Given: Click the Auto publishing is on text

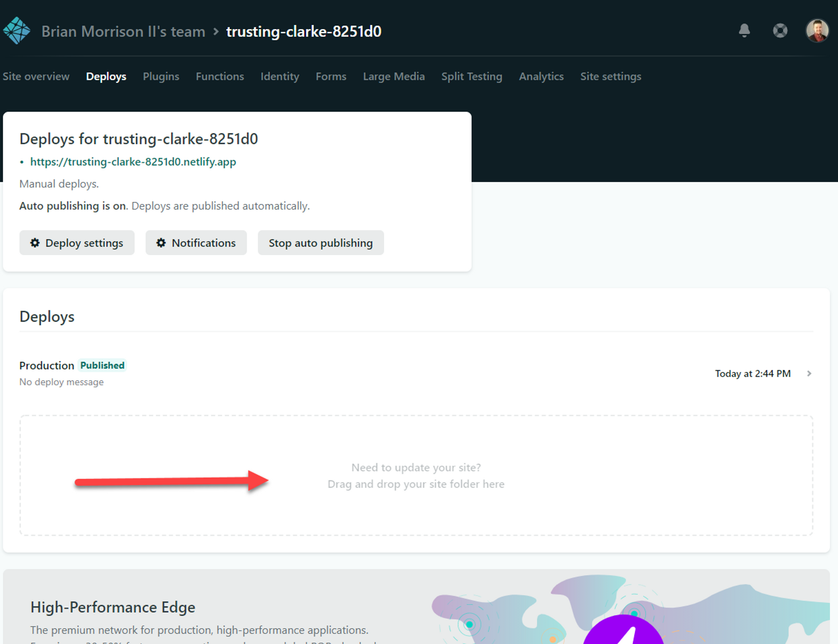Looking at the screenshot, I should point(73,206).
